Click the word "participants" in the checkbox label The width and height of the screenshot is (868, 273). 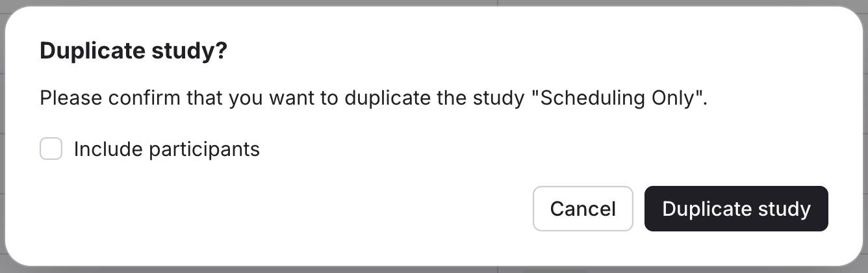204,149
